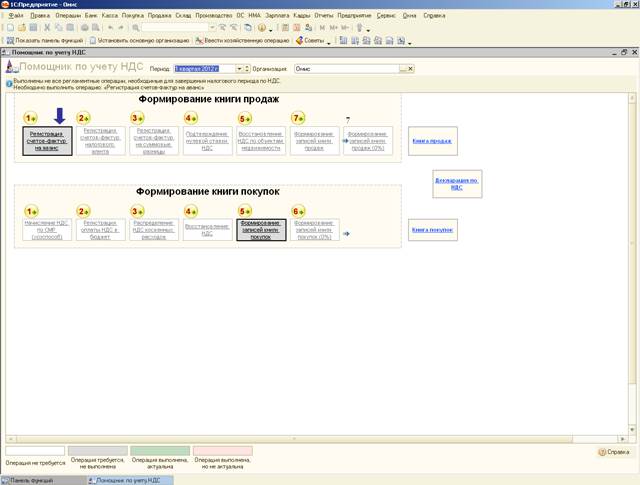Click 'Ввести хозяйственную операцию' toolbar button
The width and height of the screenshot is (640, 485).
pos(245,40)
